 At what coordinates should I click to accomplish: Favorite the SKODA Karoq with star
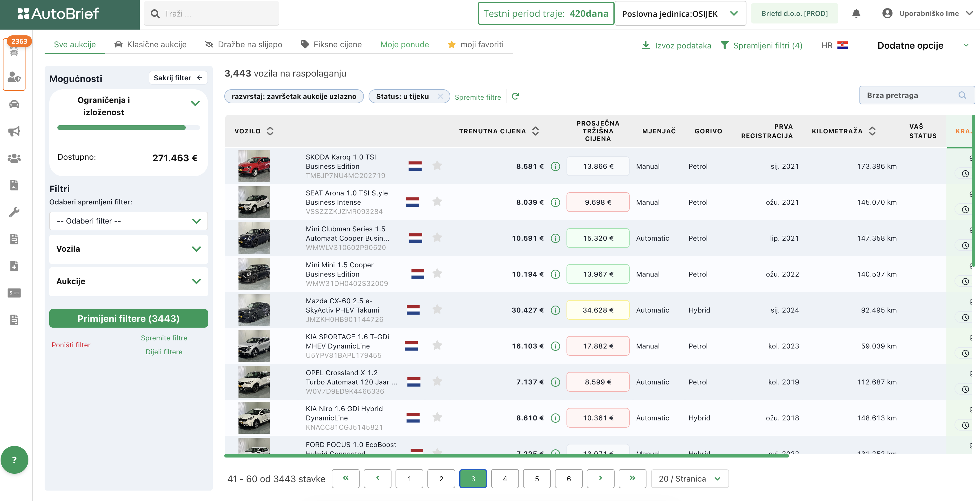pos(437,166)
